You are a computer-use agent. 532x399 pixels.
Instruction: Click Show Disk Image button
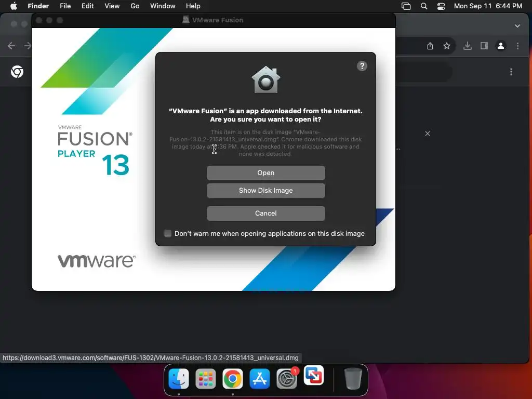(x=265, y=190)
